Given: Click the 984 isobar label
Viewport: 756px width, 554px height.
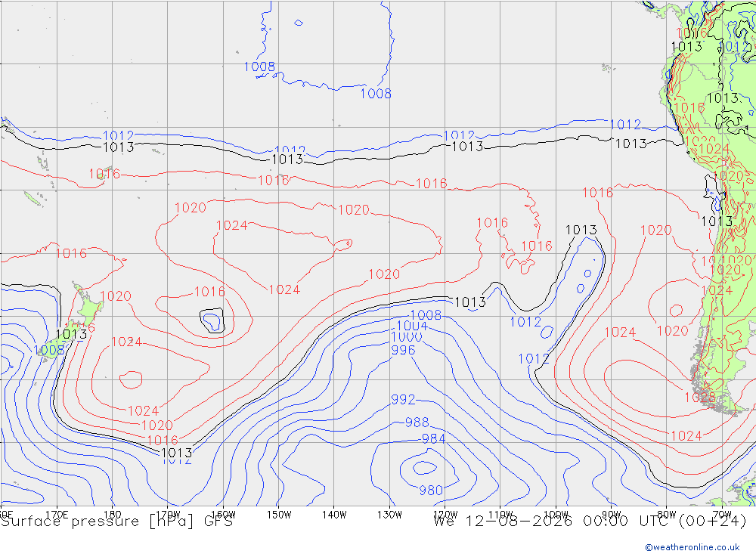Looking at the screenshot, I should pos(433,439).
